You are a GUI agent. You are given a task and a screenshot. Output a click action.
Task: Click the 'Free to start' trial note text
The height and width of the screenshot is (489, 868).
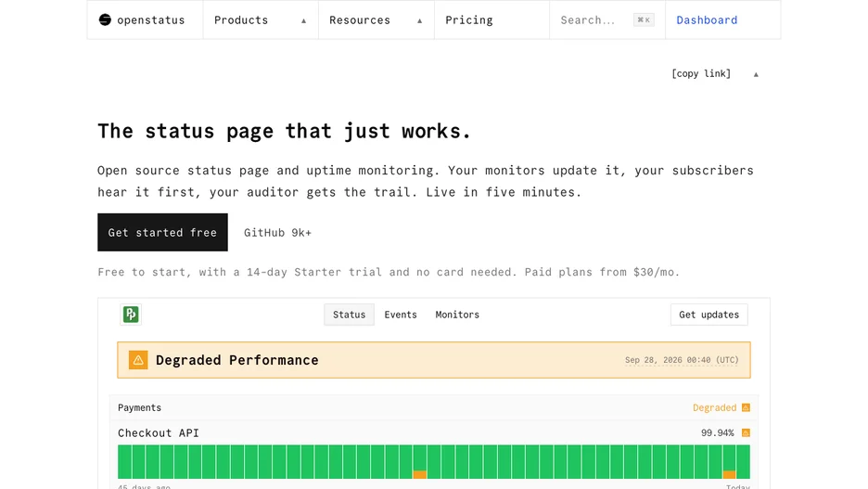(389, 272)
